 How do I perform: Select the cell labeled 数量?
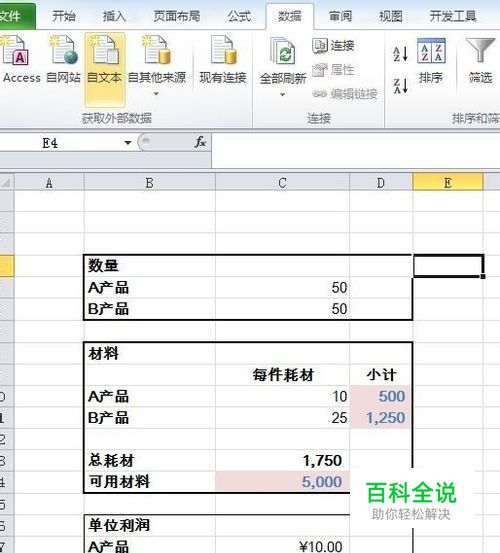click(x=150, y=266)
